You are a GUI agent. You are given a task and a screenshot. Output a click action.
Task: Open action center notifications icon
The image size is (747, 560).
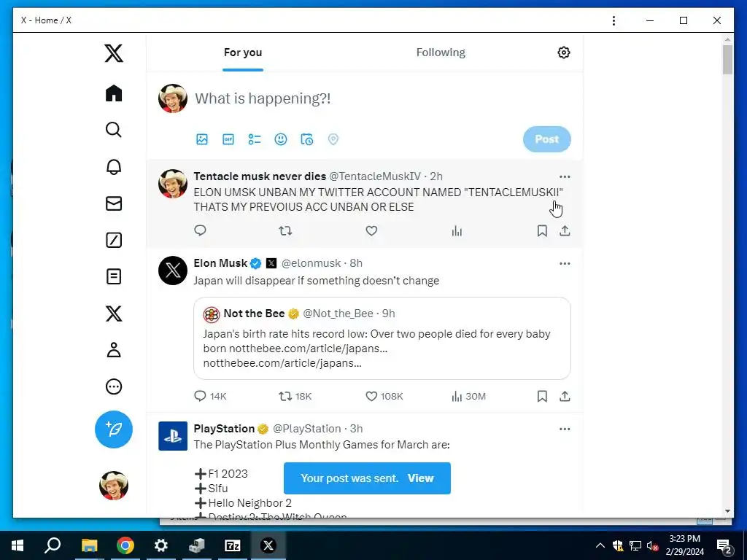pyautogui.click(x=724, y=546)
